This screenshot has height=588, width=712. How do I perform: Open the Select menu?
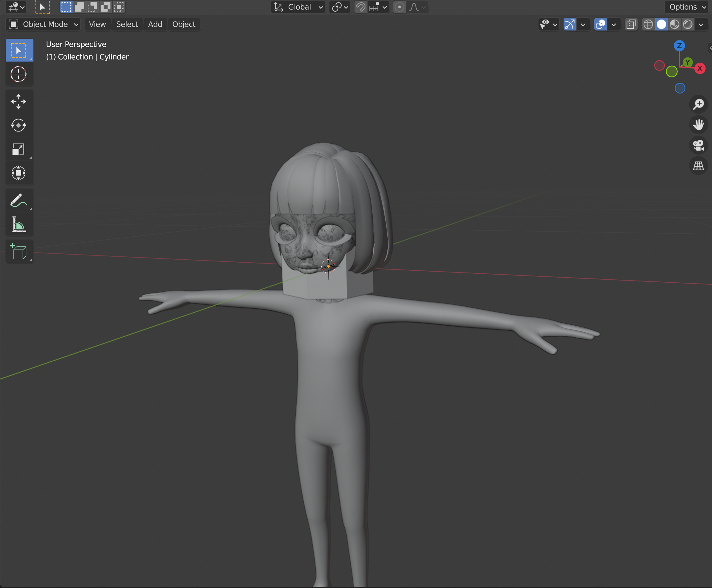127,24
